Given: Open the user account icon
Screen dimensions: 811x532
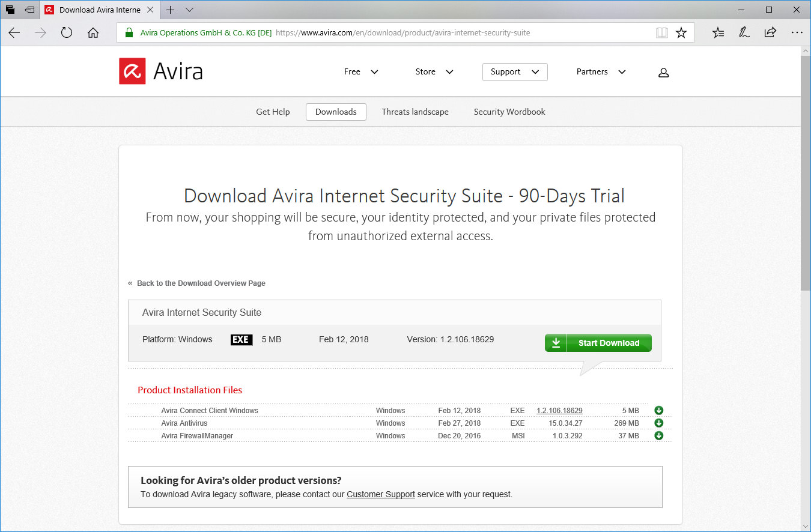Looking at the screenshot, I should [x=663, y=72].
